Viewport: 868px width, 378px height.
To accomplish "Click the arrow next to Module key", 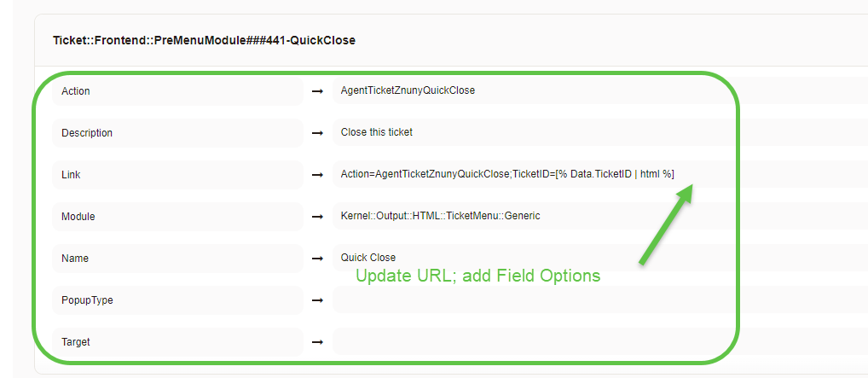I will (317, 216).
